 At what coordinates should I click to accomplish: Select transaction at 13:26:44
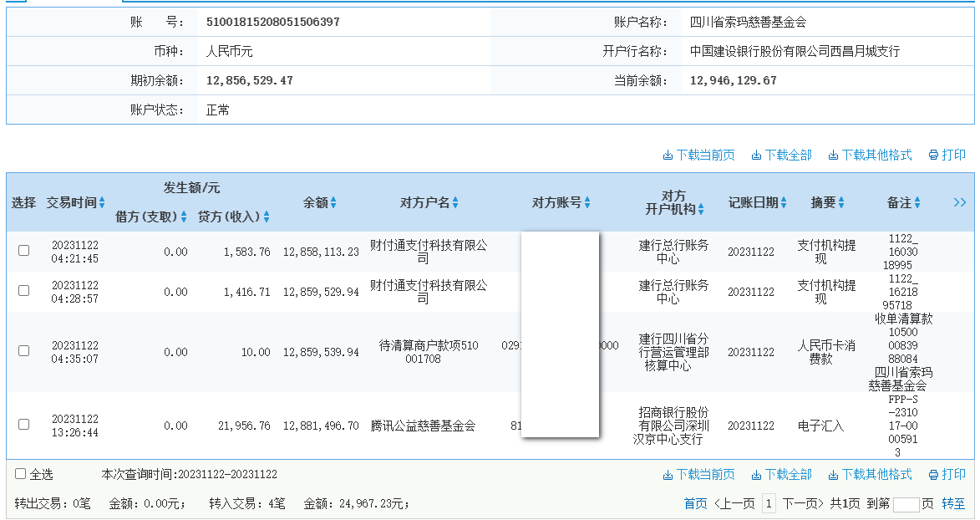(x=23, y=424)
